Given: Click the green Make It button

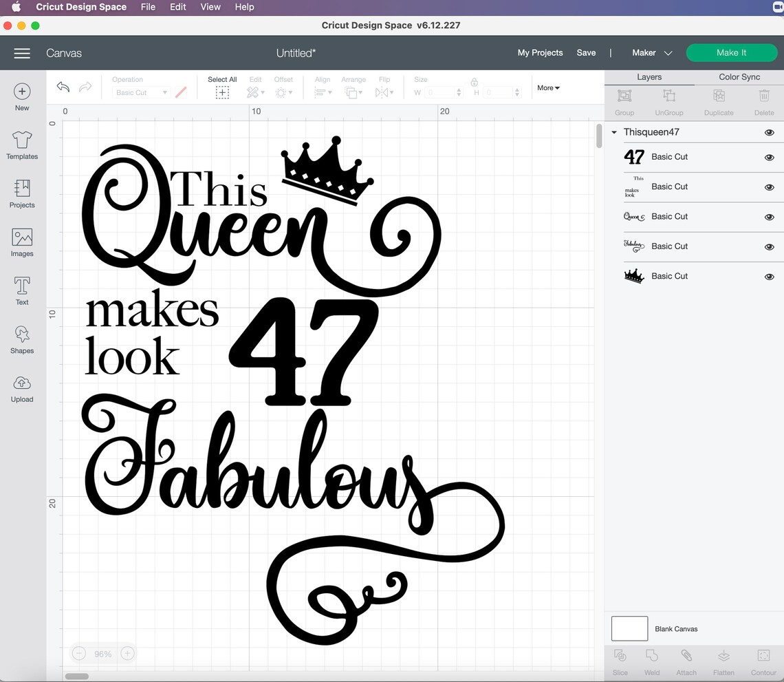Looking at the screenshot, I should (x=731, y=52).
